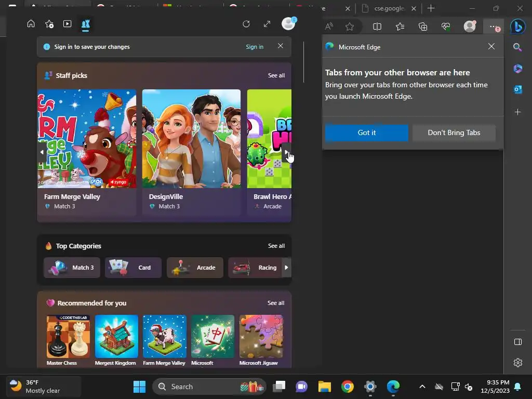
Task: Click the sidebar Search icon
Action: pyautogui.click(x=517, y=47)
